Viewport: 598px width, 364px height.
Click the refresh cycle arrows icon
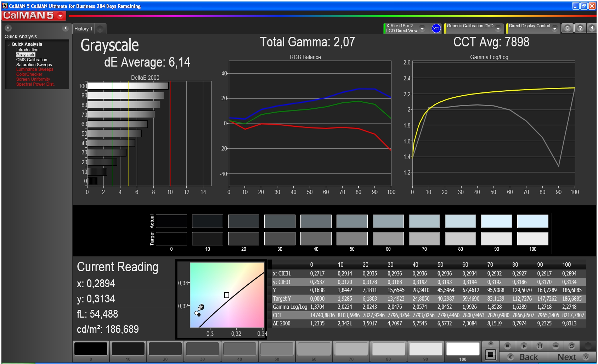(571, 346)
